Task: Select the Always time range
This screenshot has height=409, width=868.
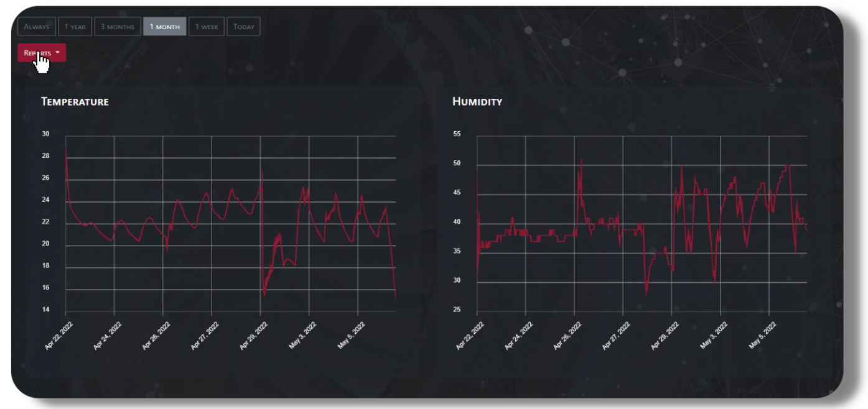Action: click(37, 27)
